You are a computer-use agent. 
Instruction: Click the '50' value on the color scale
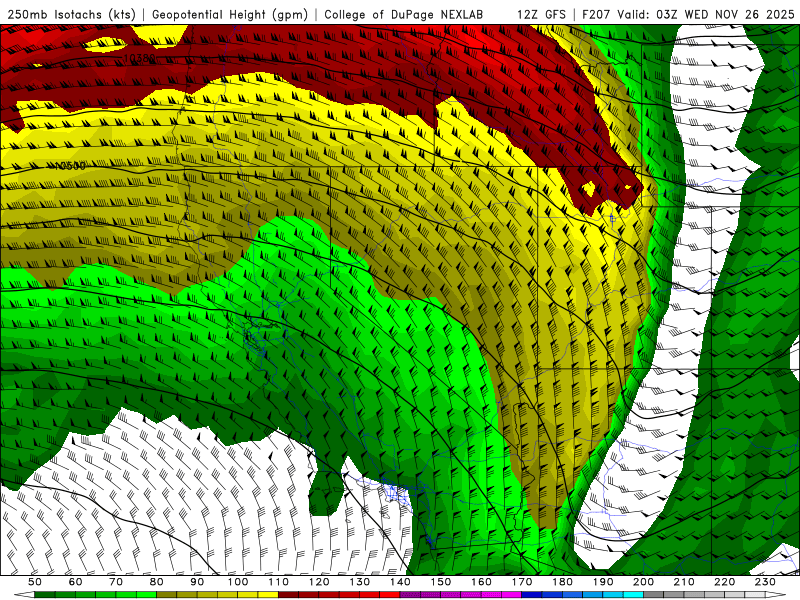(x=35, y=582)
